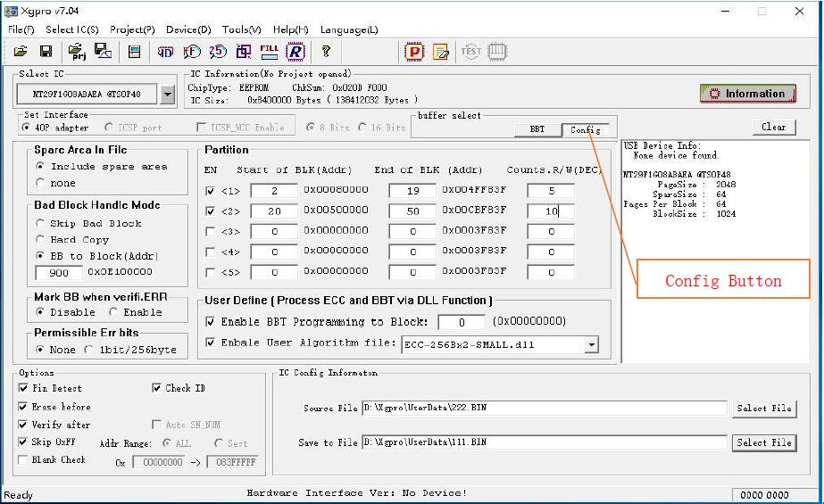Click the BB to Block field showing 900
824x504 pixels.
point(58,272)
